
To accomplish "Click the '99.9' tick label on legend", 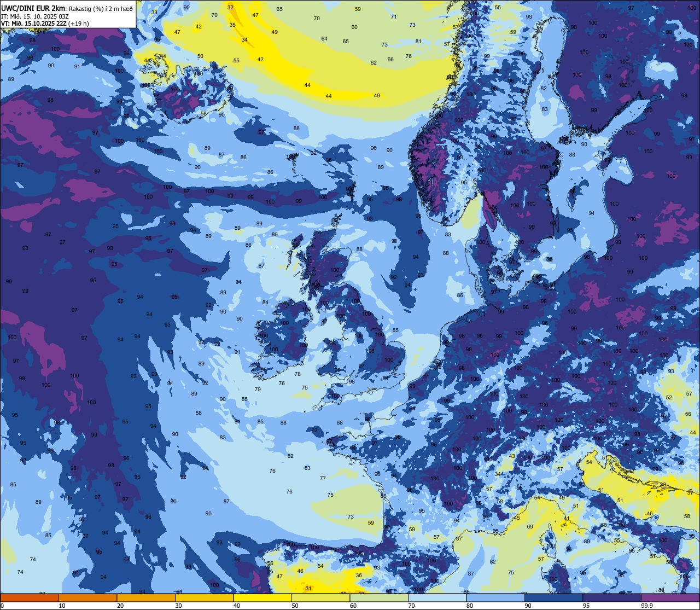I will click(647, 606).
